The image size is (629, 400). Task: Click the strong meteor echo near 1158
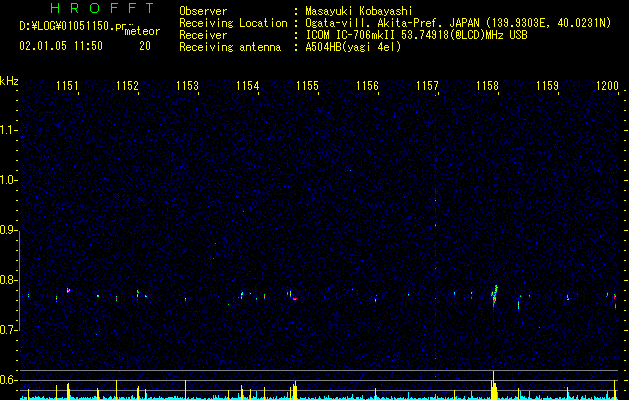click(x=494, y=297)
